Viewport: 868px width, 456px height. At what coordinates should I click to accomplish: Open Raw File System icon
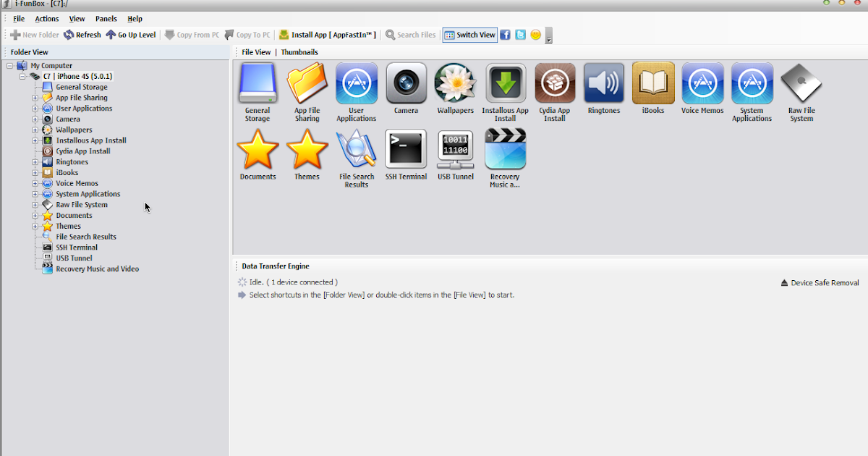point(801,83)
